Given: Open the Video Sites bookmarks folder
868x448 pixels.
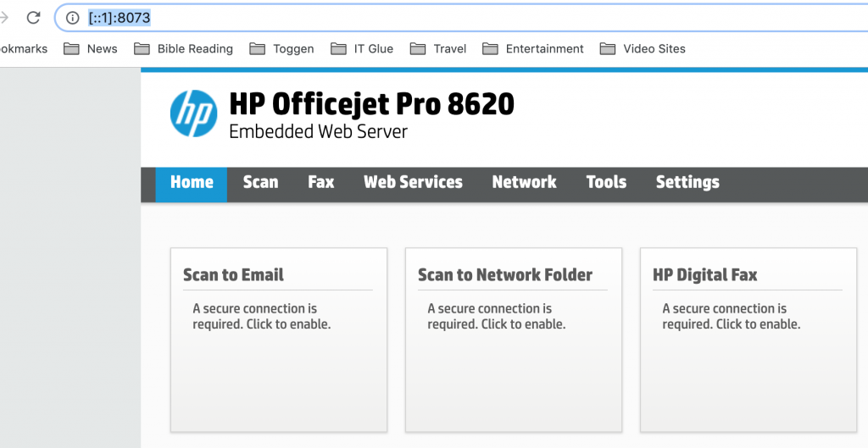Looking at the screenshot, I should [643, 48].
